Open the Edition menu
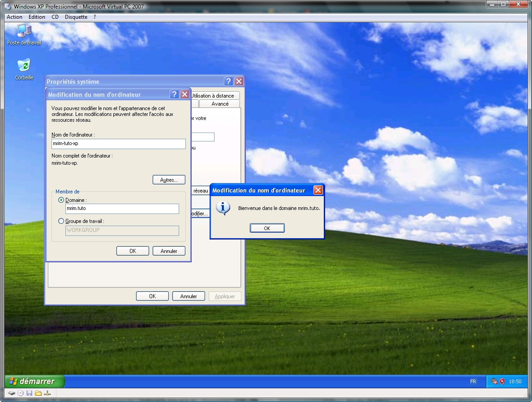This screenshot has height=402, width=532. (x=37, y=17)
